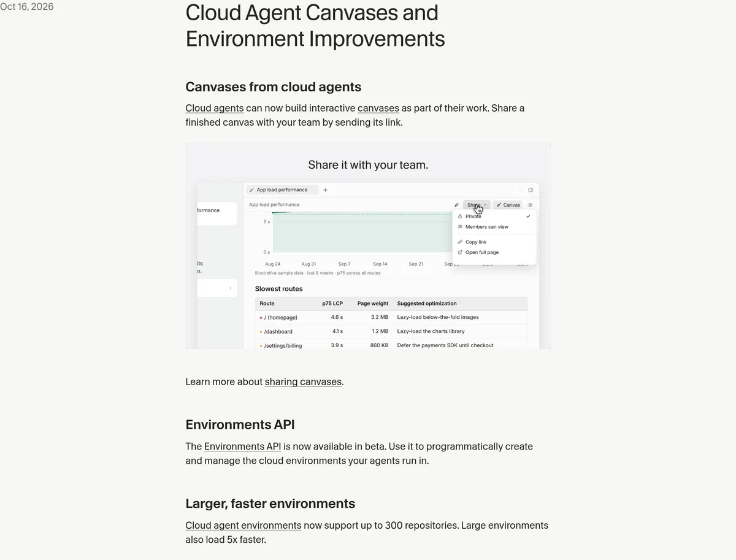Click the 860 KB page weight value

(379, 345)
